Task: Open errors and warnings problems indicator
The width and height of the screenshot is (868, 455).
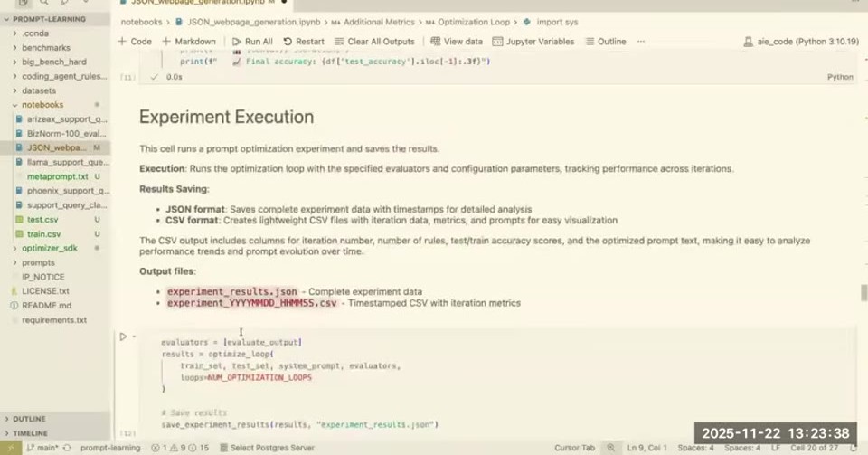Action: tap(180, 448)
